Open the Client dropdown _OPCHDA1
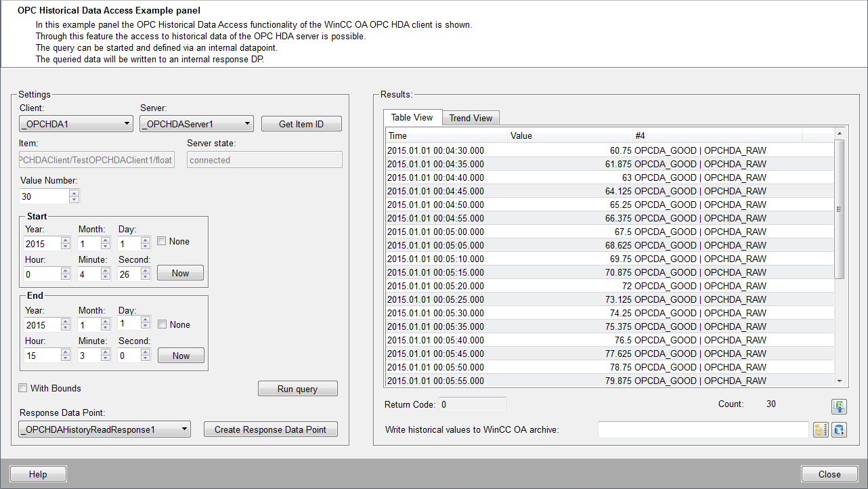Viewport: 868px width, 489px height. 77,124
